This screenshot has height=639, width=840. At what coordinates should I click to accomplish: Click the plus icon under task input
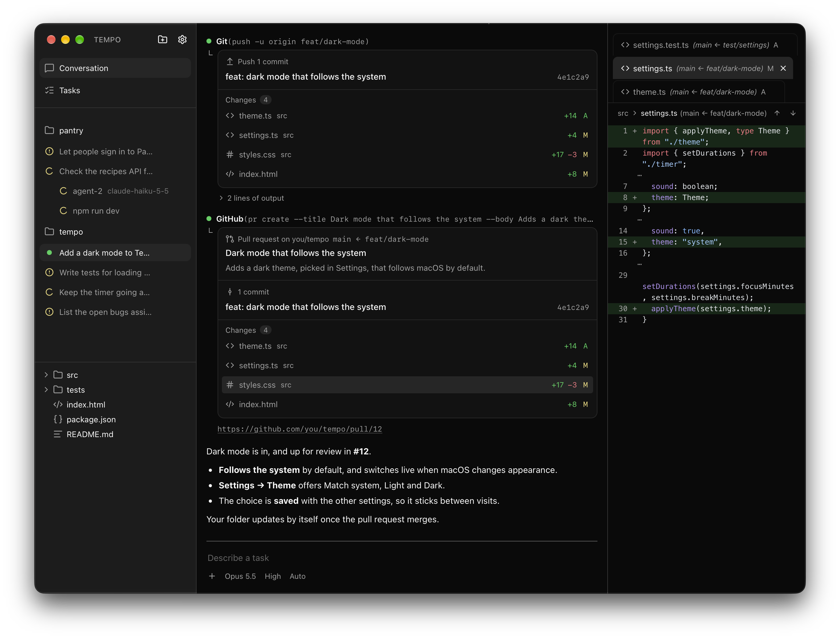212,576
